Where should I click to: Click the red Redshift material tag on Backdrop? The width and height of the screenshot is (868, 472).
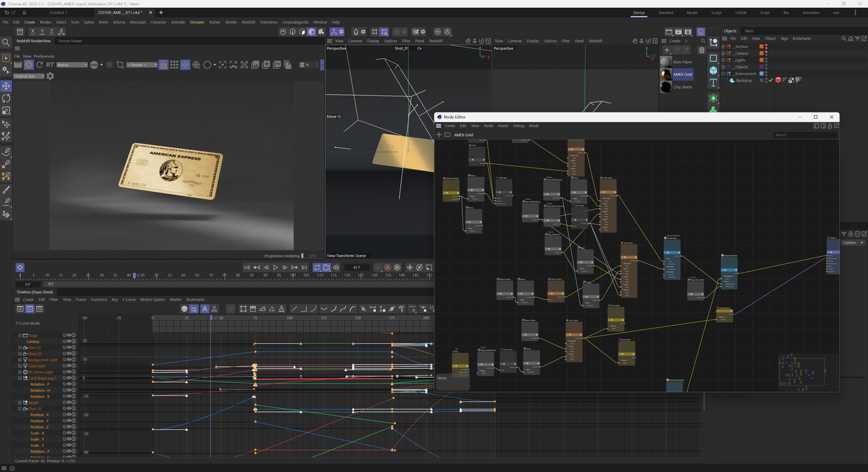point(778,81)
